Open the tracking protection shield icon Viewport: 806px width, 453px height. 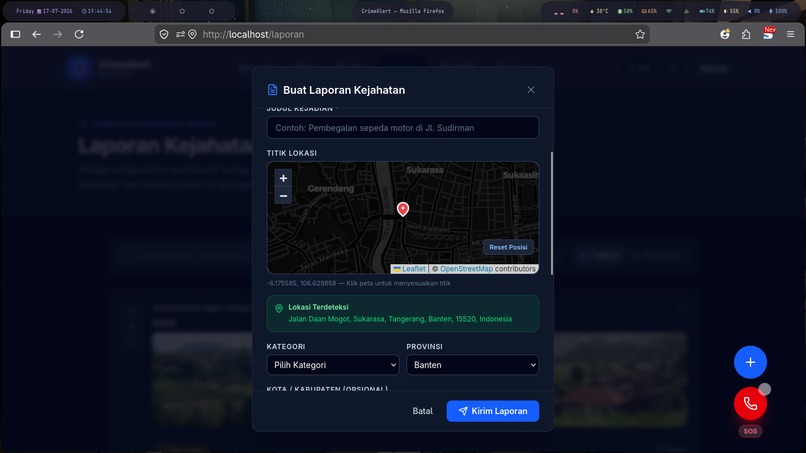pyautogui.click(x=164, y=34)
